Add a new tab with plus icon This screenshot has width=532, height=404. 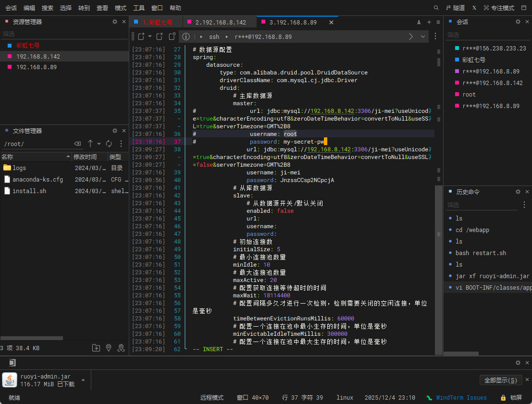pos(429,22)
